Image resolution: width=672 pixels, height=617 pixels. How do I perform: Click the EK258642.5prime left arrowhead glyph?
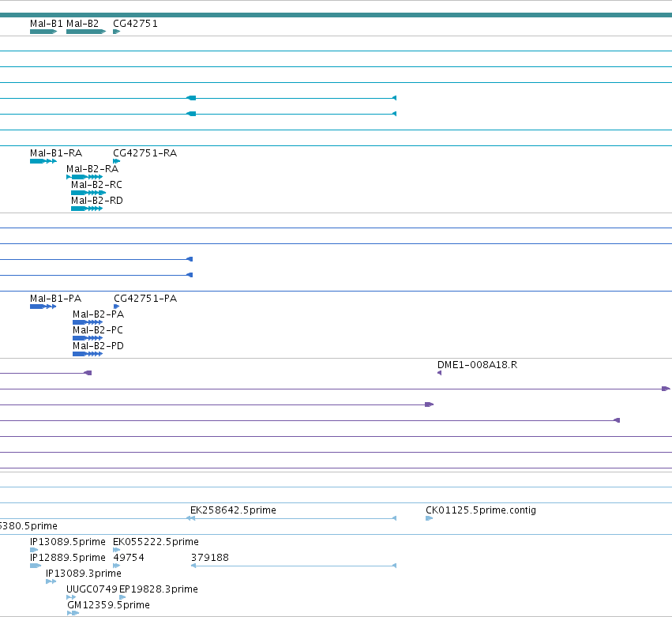[x=191, y=518]
